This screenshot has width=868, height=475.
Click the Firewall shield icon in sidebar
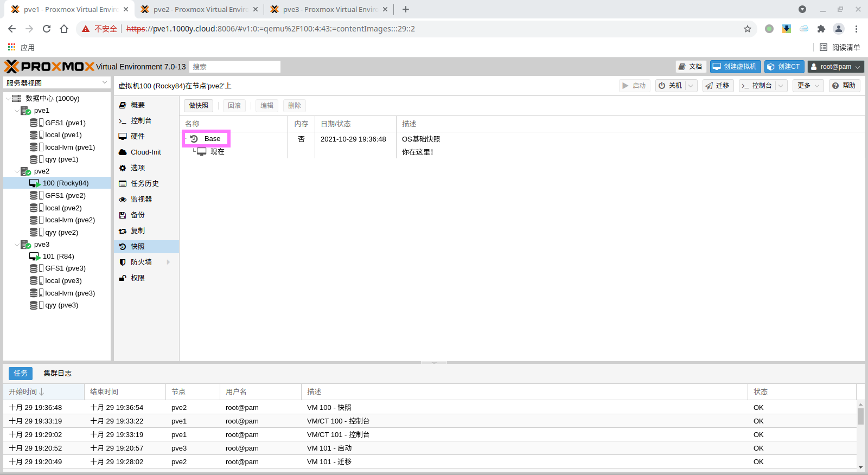(x=123, y=262)
